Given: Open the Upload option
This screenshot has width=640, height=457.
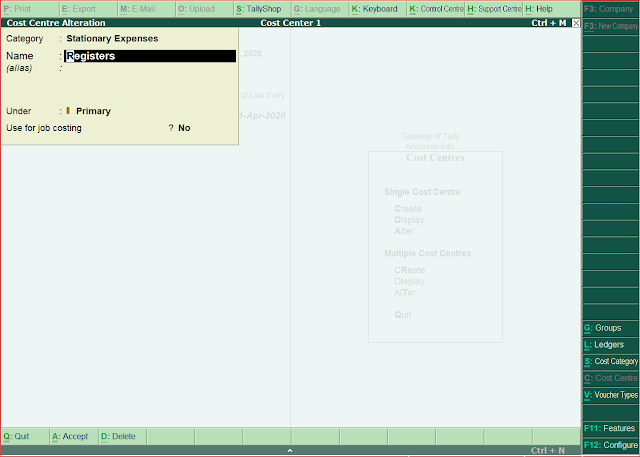Looking at the screenshot, I should click(x=205, y=9).
